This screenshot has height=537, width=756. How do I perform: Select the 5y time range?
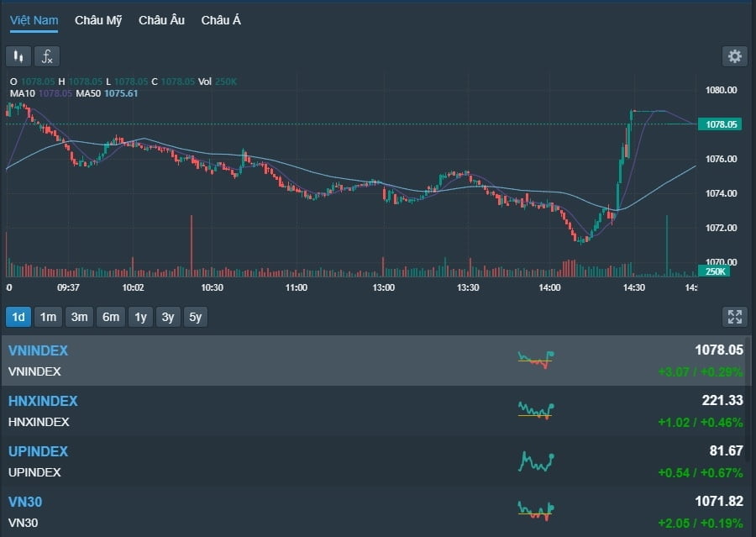pyautogui.click(x=195, y=317)
